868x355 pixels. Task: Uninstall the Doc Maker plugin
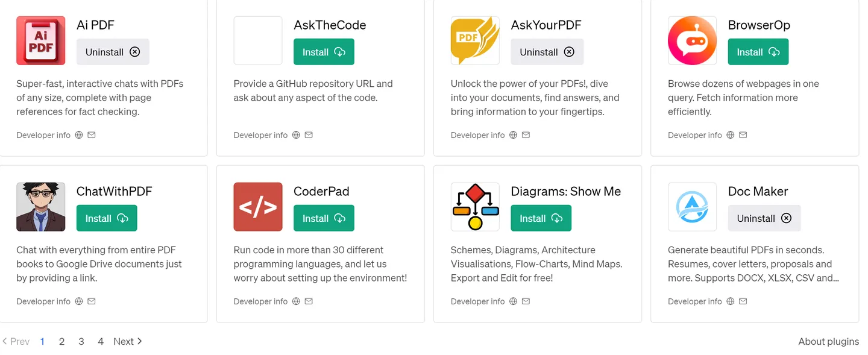point(764,218)
